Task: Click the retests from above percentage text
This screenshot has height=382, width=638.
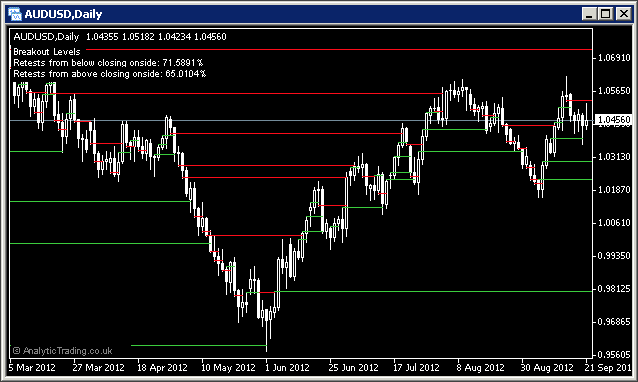Action: tap(109, 74)
